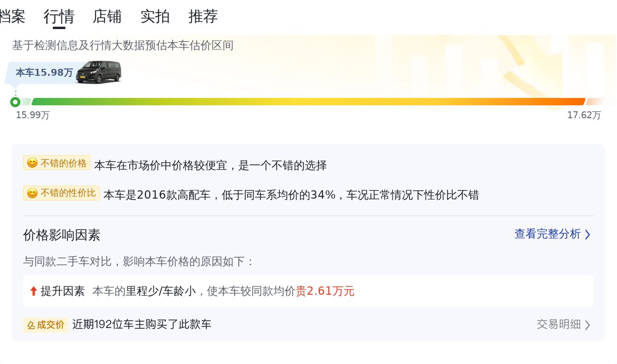Click the black van thumbnail image
Screen dimensions: 617x364
pos(98,72)
